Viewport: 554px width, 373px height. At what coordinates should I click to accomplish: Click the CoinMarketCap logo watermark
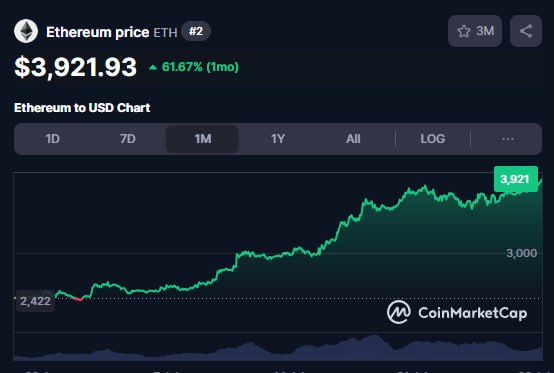(456, 312)
